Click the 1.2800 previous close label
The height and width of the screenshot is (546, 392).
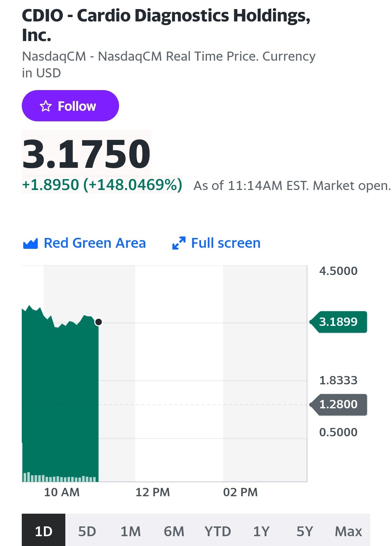(x=338, y=404)
